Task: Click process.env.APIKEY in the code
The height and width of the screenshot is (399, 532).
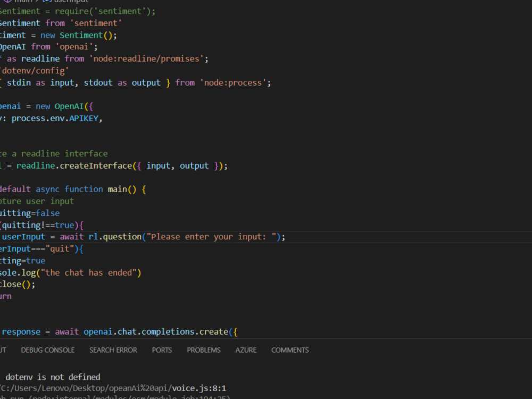Action: tap(55, 119)
